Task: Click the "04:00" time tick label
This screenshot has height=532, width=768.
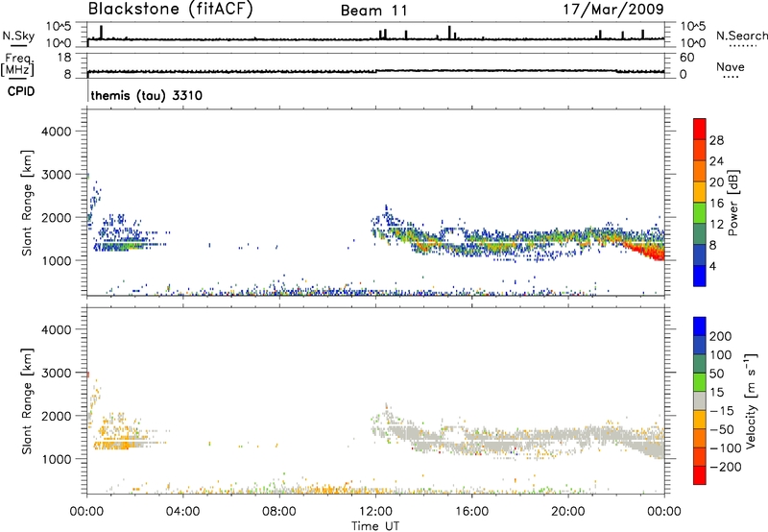Action: pos(182,512)
